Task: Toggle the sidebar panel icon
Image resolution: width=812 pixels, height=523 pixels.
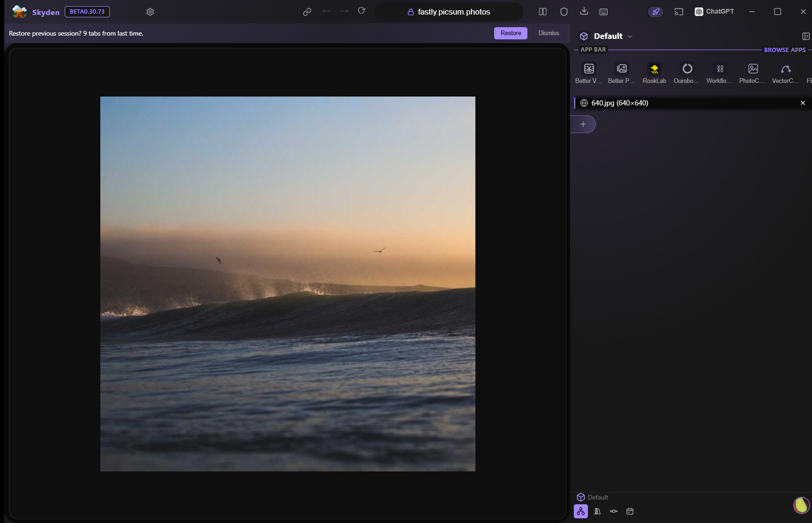Action: click(x=806, y=36)
